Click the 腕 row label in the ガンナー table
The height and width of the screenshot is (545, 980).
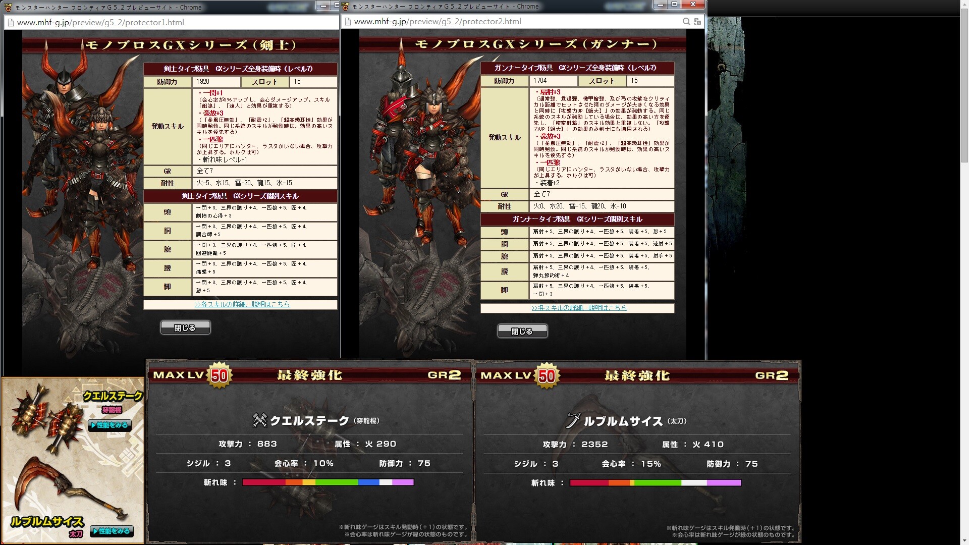(x=504, y=256)
